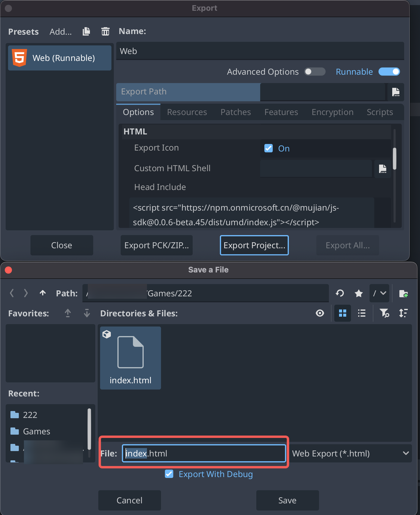Open the Web Export file type dropdown
Screen dimensions: 420x515
point(350,453)
